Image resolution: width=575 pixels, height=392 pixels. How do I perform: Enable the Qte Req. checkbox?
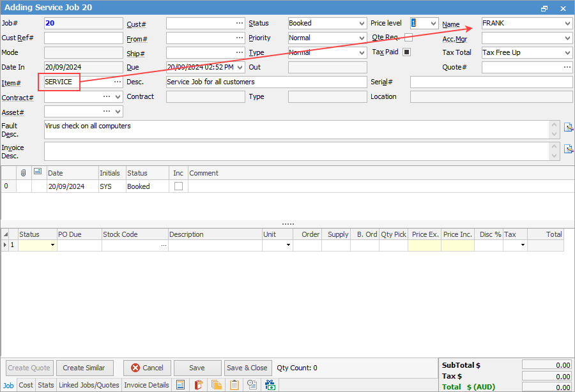(408, 38)
